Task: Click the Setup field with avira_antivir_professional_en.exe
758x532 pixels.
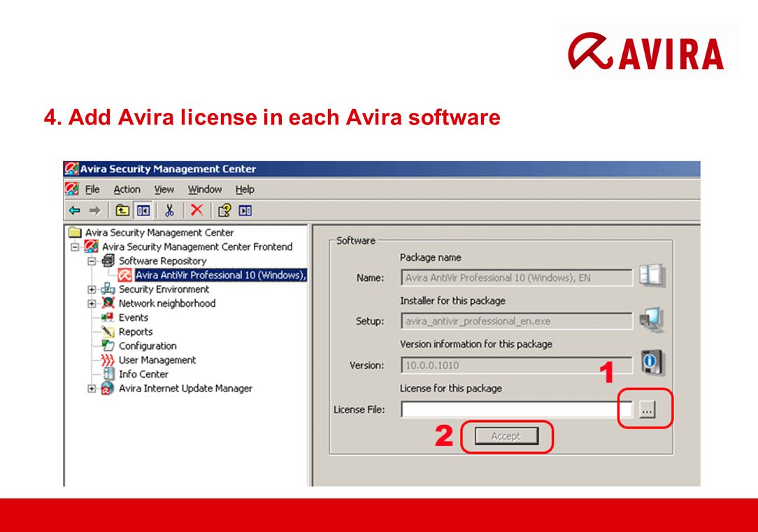Action: (516, 321)
